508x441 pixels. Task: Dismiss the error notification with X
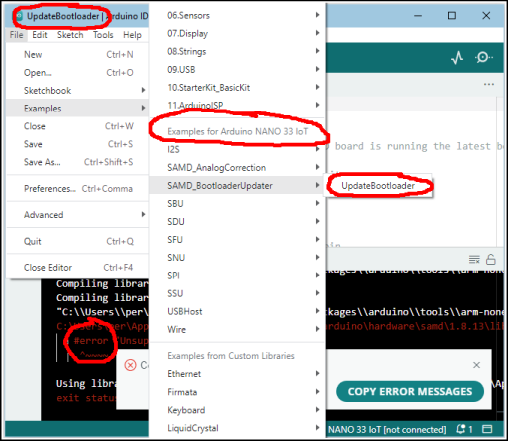click(476, 365)
